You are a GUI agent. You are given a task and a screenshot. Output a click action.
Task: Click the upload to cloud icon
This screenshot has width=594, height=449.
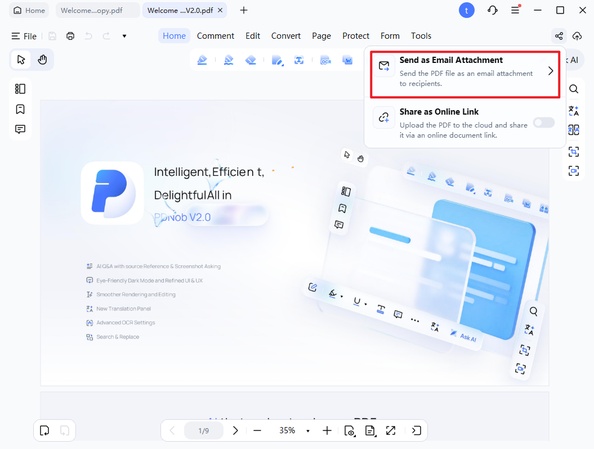577,36
